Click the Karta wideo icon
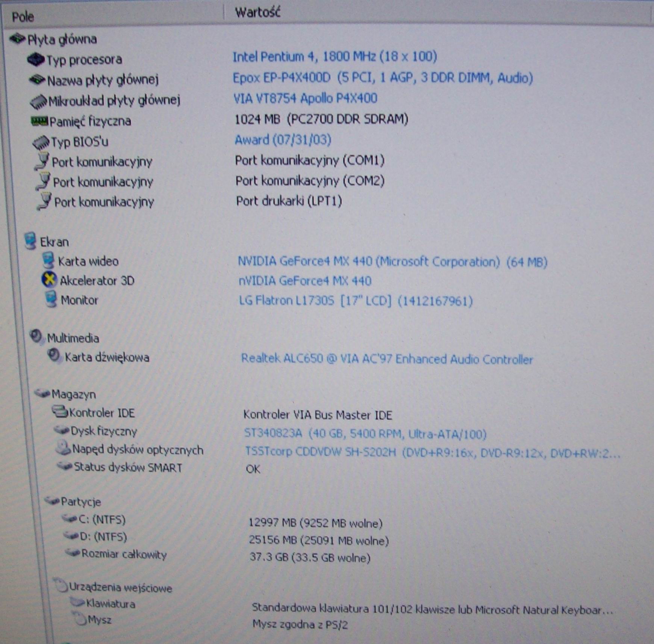This screenshot has width=654, height=644. [48, 260]
